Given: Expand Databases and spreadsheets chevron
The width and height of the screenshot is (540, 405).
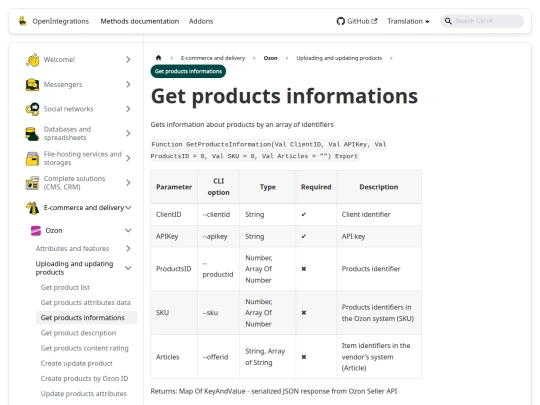Looking at the screenshot, I should click(128, 133).
